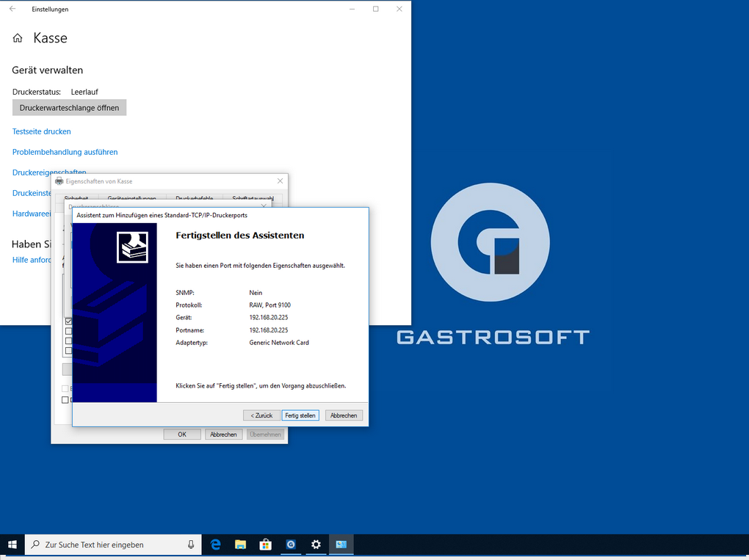The width and height of the screenshot is (749, 560).
Task: Activate the microphone in the search box
Action: click(x=191, y=545)
